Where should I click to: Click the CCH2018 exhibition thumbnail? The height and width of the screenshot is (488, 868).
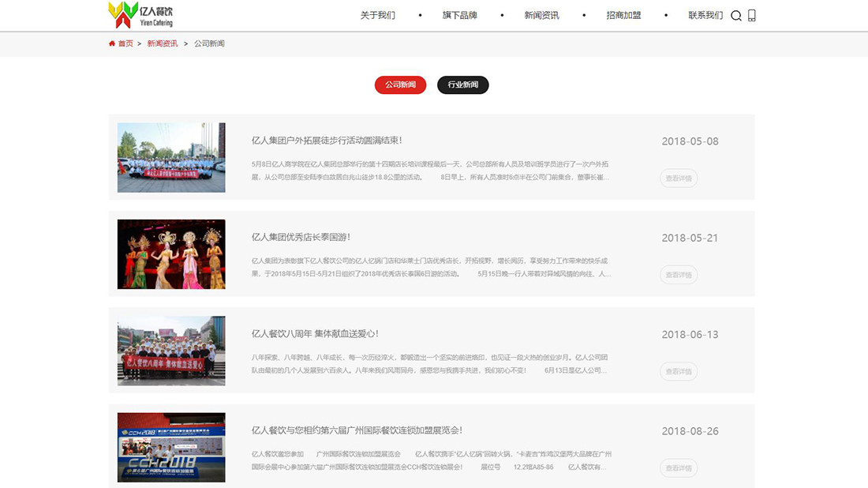[x=171, y=447]
